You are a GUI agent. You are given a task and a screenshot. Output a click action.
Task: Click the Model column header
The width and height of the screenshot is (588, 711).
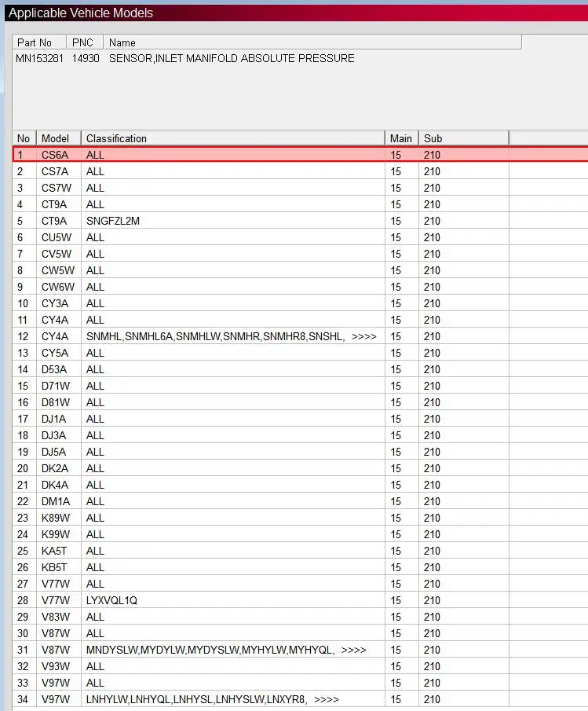point(59,138)
